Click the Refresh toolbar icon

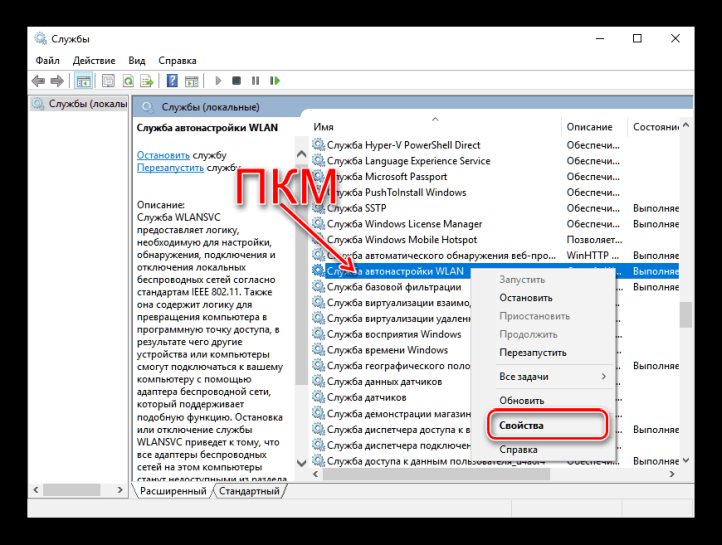[127, 81]
